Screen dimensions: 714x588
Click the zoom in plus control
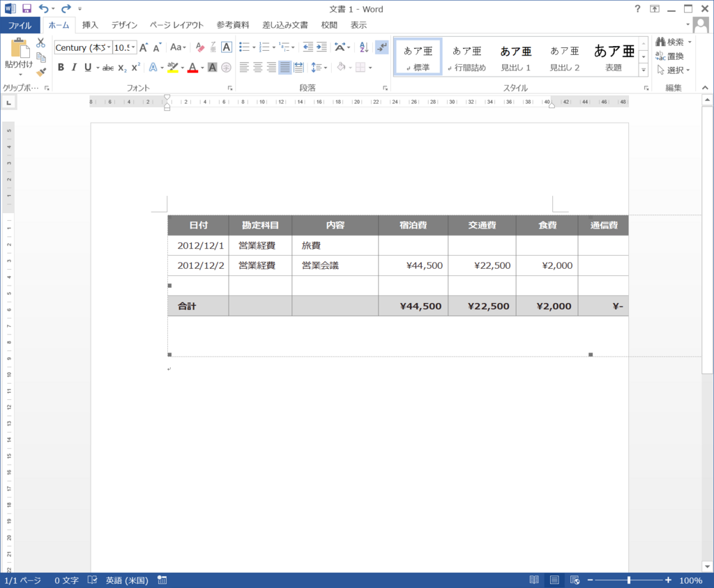click(667, 579)
